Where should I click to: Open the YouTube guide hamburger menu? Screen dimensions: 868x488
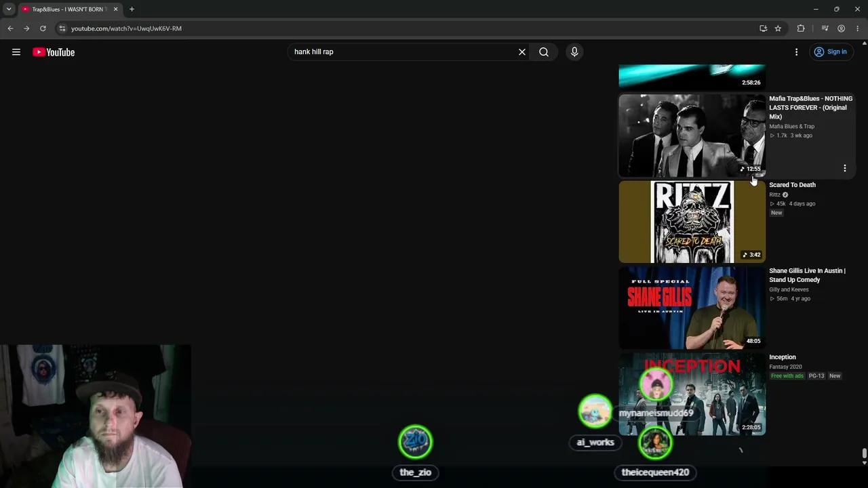16,52
